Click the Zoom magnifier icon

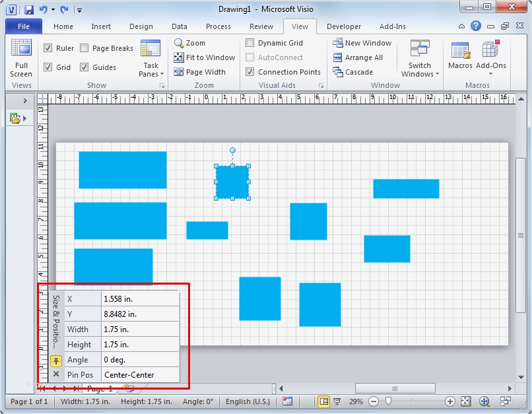[x=179, y=43]
